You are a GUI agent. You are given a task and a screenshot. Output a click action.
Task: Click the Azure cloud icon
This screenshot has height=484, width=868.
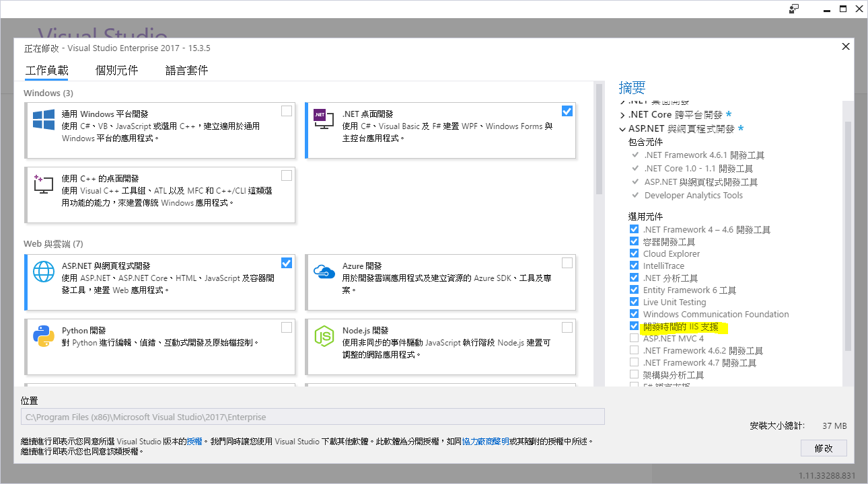(x=324, y=271)
